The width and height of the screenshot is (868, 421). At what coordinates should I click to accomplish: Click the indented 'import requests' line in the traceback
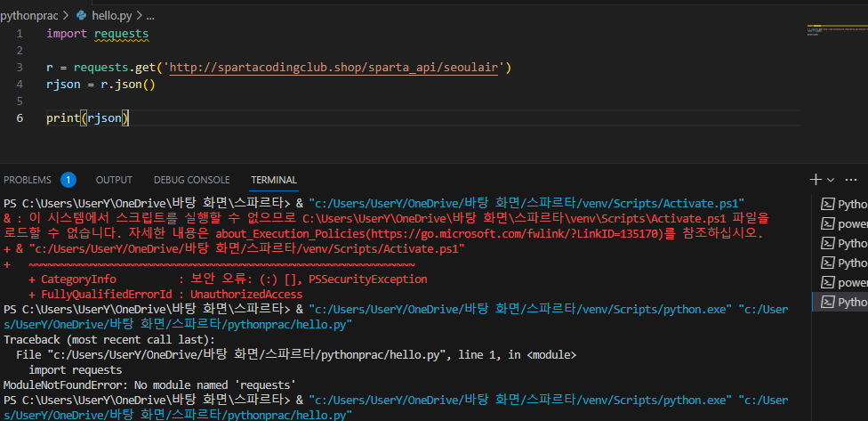pos(76,369)
